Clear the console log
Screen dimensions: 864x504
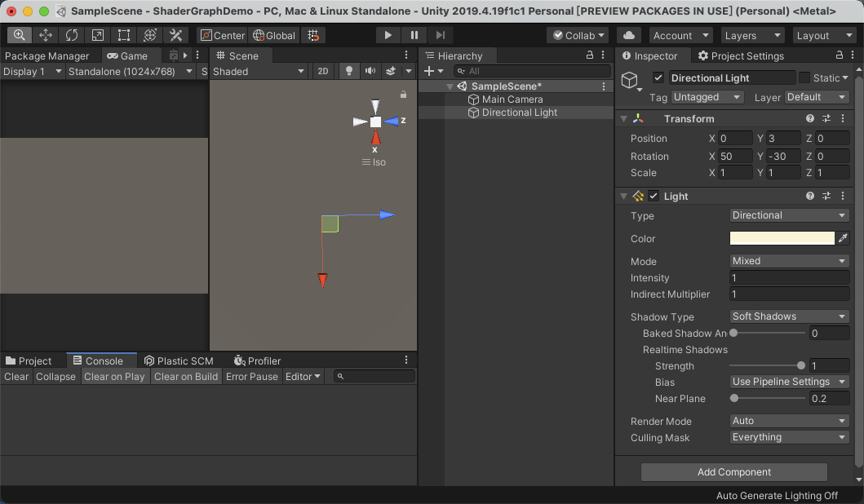16,377
